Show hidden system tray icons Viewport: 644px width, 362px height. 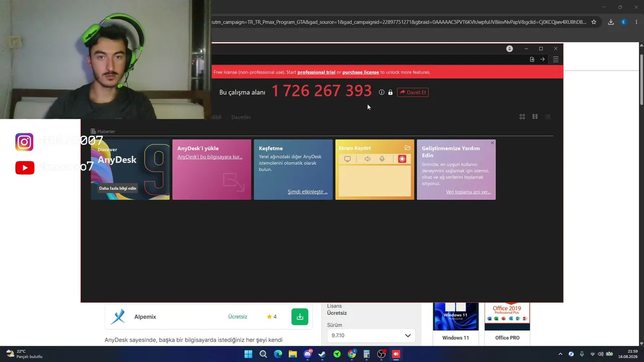(560, 354)
